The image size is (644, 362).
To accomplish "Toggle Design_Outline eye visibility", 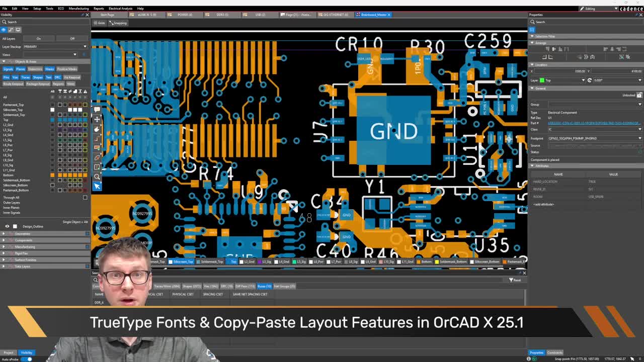I will [7, 226].
